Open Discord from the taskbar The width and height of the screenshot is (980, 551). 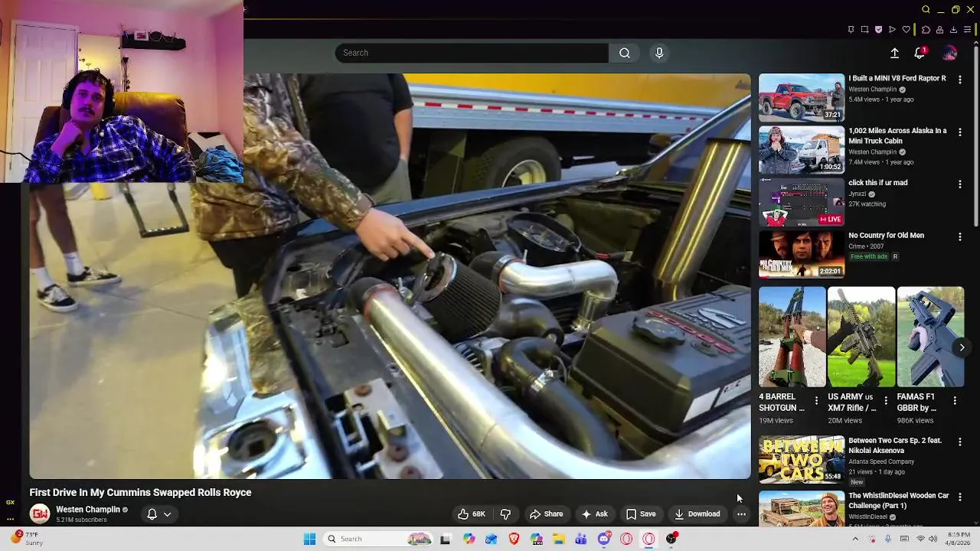click(604, 539)
